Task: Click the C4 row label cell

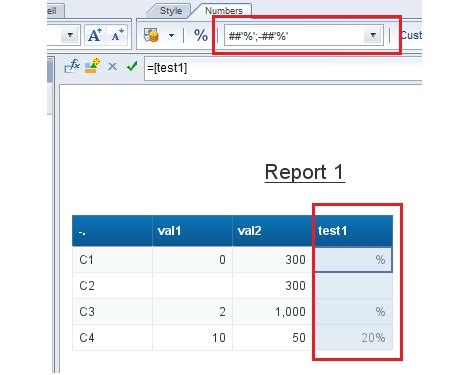Action: click(x=112, y=338)
